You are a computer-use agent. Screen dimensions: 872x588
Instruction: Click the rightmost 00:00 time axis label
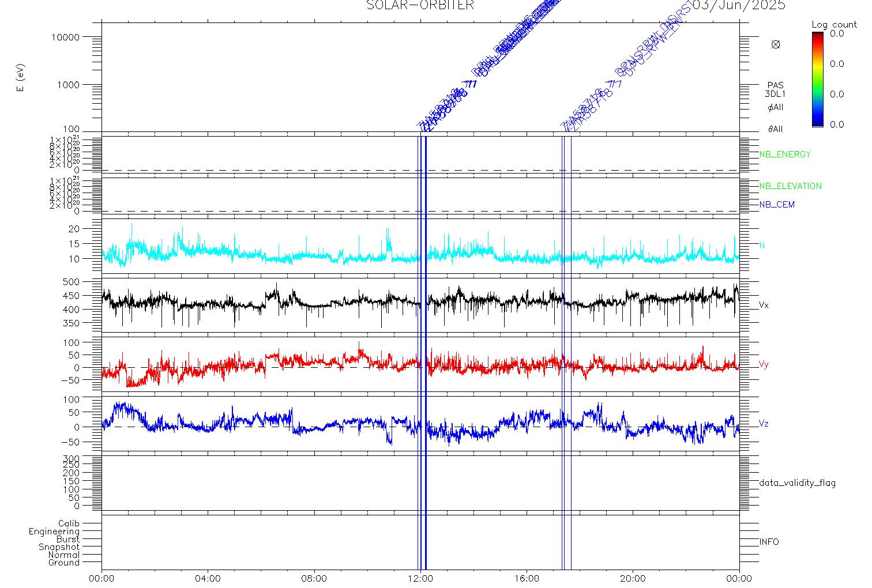point(739,579)
